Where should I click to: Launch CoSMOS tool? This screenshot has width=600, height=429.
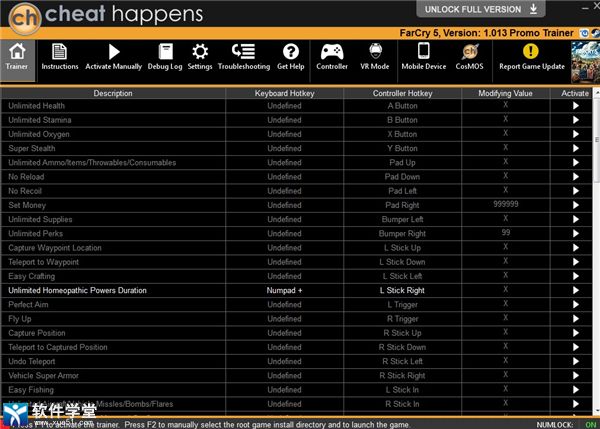click(470, 57)
